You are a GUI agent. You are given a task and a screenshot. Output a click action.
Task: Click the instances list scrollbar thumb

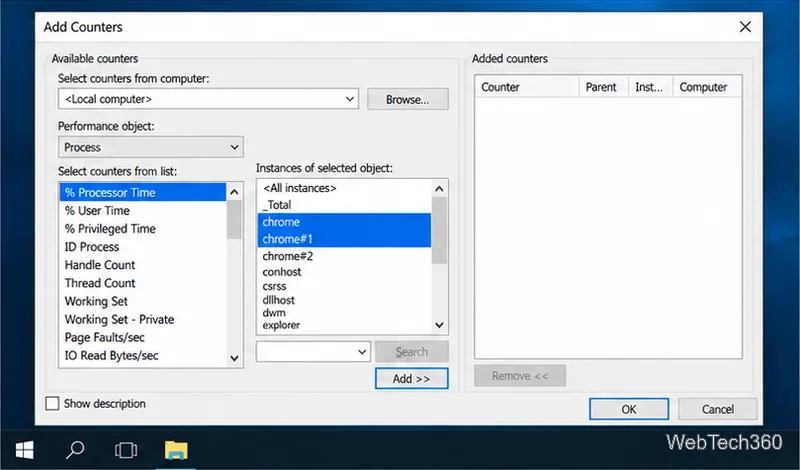point(439,231)
